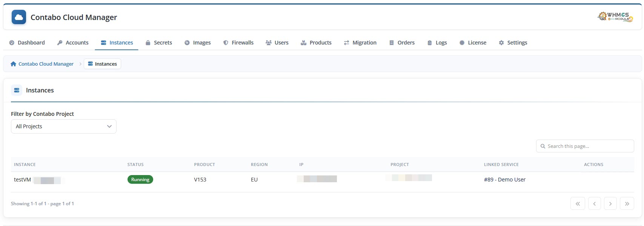Viewport: 644px width, 226px height.
Task: Go to the Firewalls tab
Action: point(238,43)
